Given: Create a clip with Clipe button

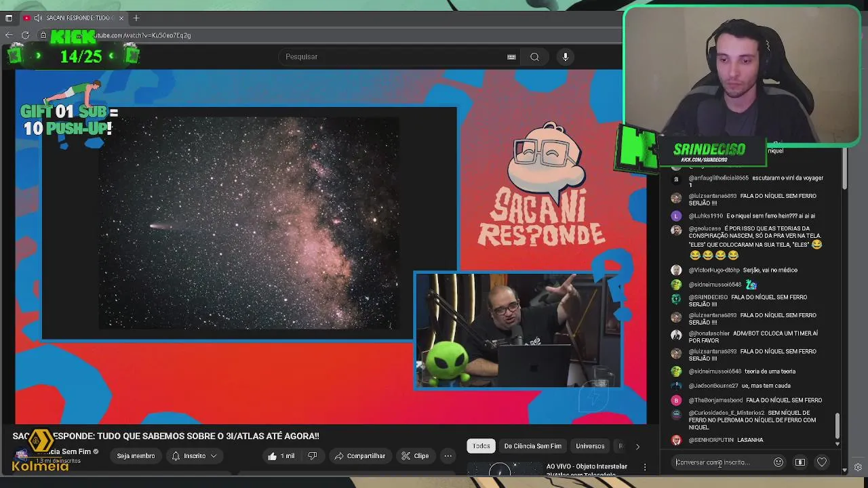Looking at the screenshot, I should pyautogui.click(x=414, y=456).
